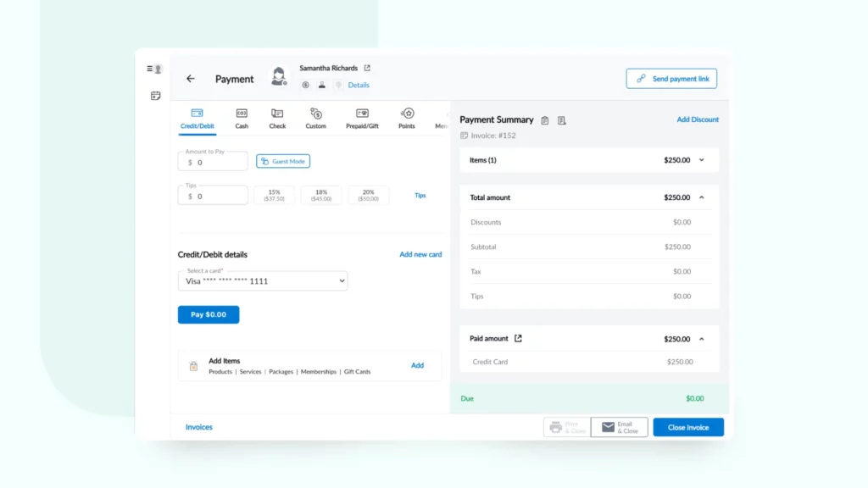Expand the Items (1) section
This screenshot has width=868, height=488.
(x=701, y=160)
